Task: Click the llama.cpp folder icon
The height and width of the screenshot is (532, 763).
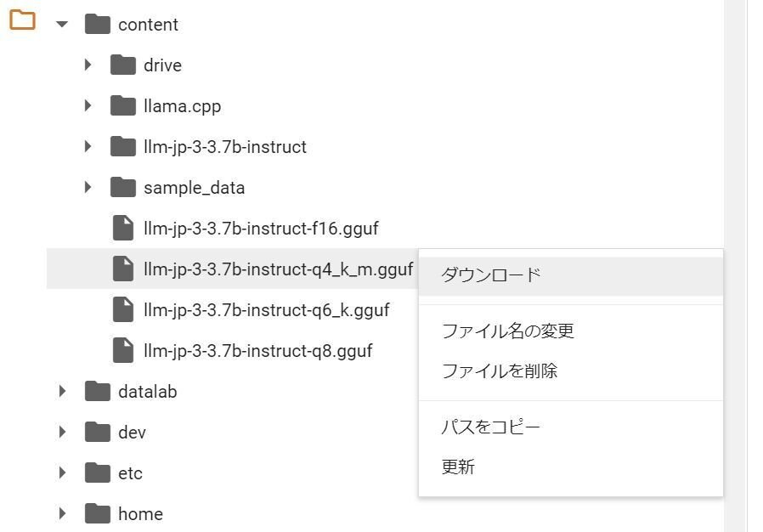Action: point(122,105)
